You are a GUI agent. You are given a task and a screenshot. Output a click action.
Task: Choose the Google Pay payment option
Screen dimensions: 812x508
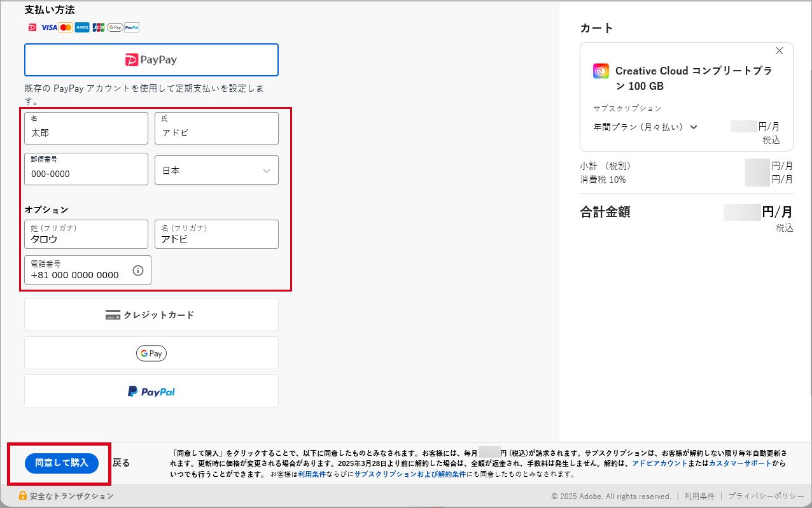[x=151, y=353]
